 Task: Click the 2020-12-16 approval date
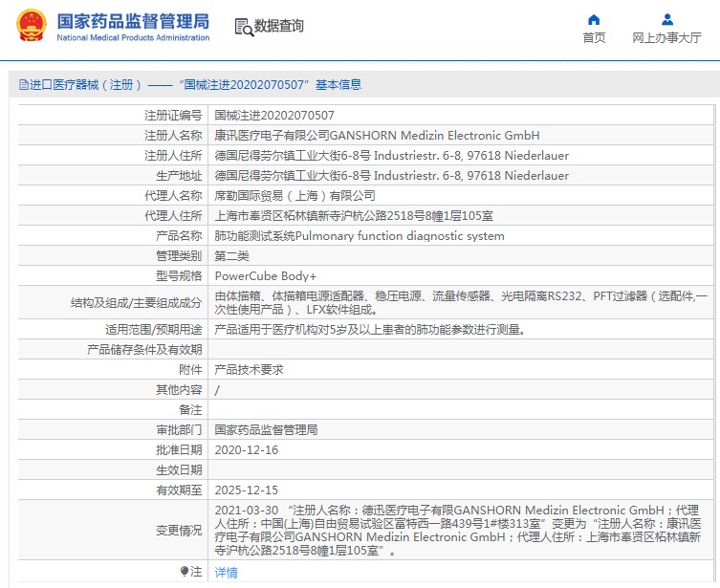(246, 450)
